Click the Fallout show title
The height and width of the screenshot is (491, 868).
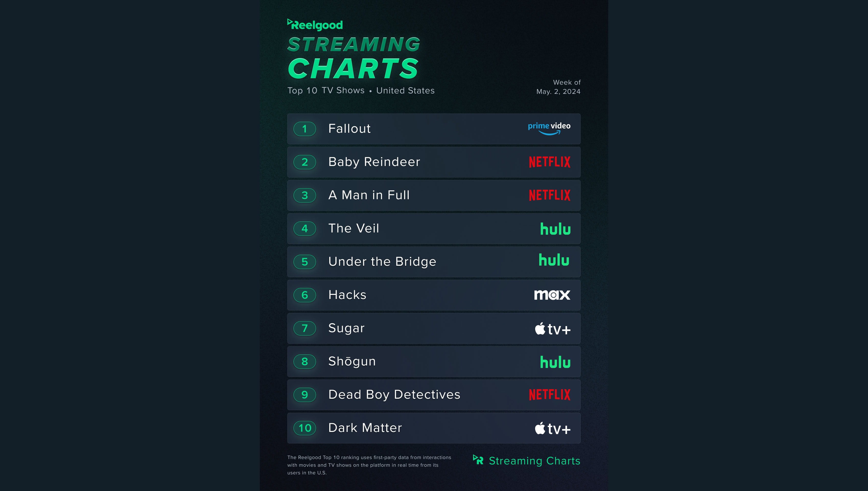(x=349, y=128)
